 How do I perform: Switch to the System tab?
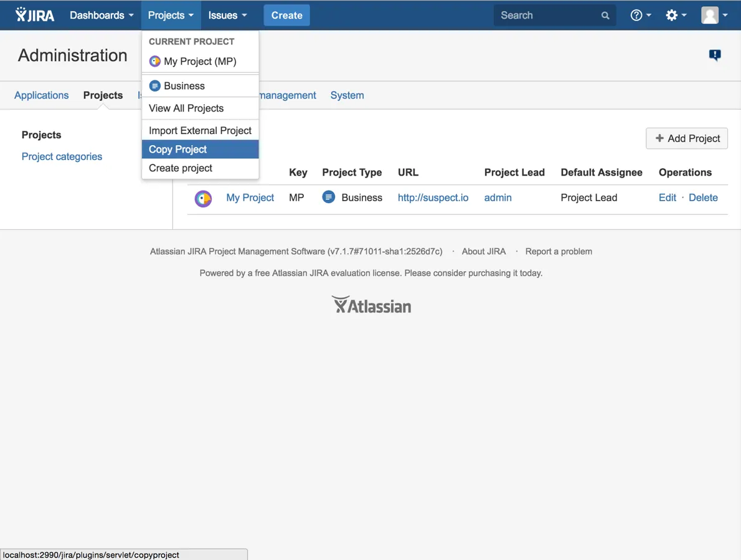click(347, 95)
